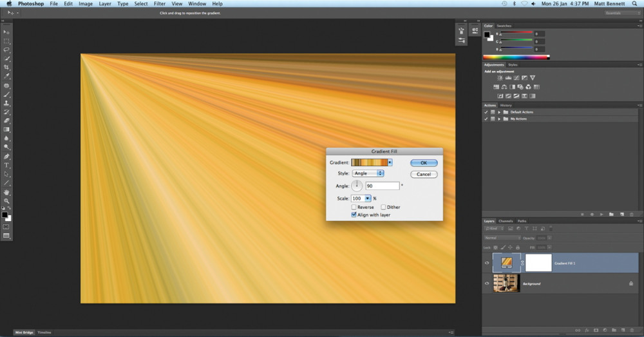644x337 pixels.
Task: Lock all with Layers lock icon
Action: pyautogui.click(x=518, y=247)
